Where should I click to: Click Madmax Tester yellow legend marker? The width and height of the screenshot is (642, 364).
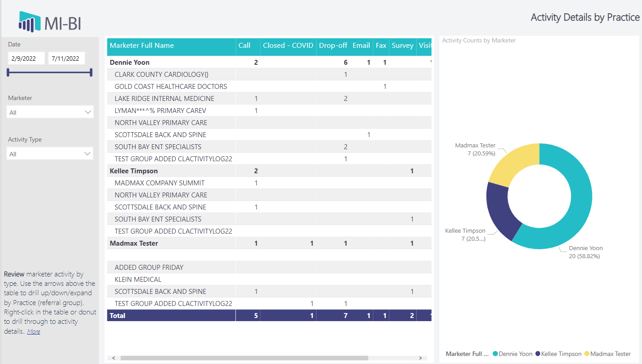(587, 354)
